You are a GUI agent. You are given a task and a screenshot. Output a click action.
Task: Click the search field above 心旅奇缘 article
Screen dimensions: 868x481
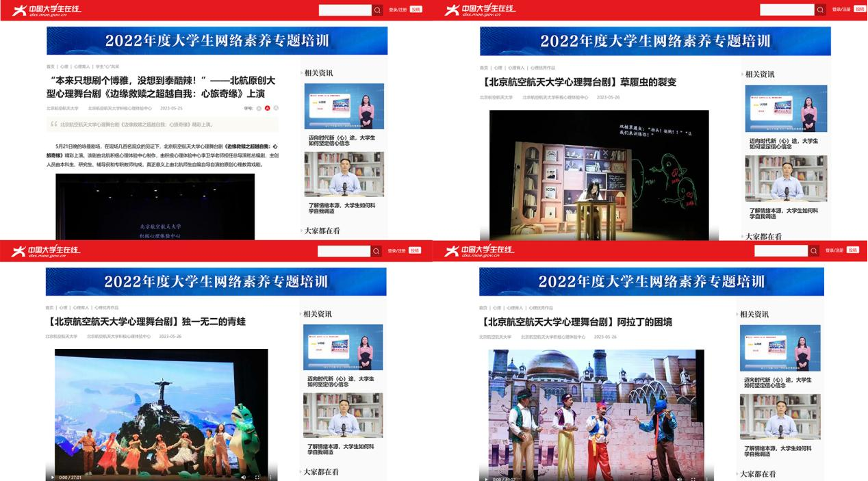(x=345, y=10)
